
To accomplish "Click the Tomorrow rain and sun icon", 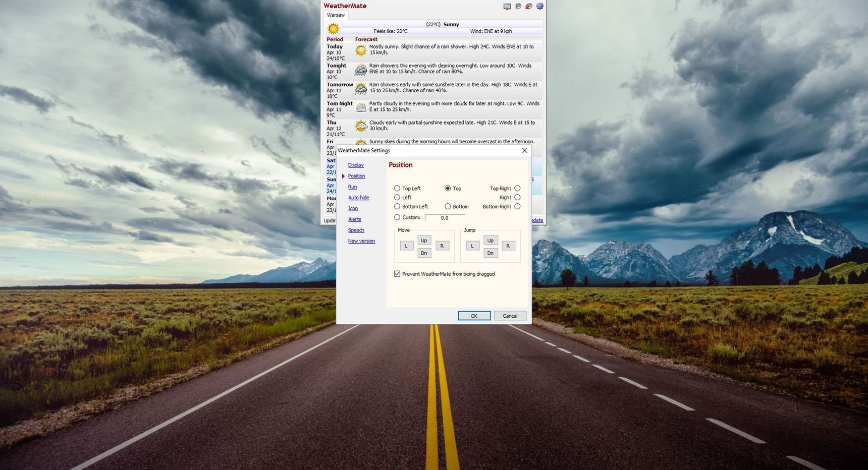I will tap(360, 89).
